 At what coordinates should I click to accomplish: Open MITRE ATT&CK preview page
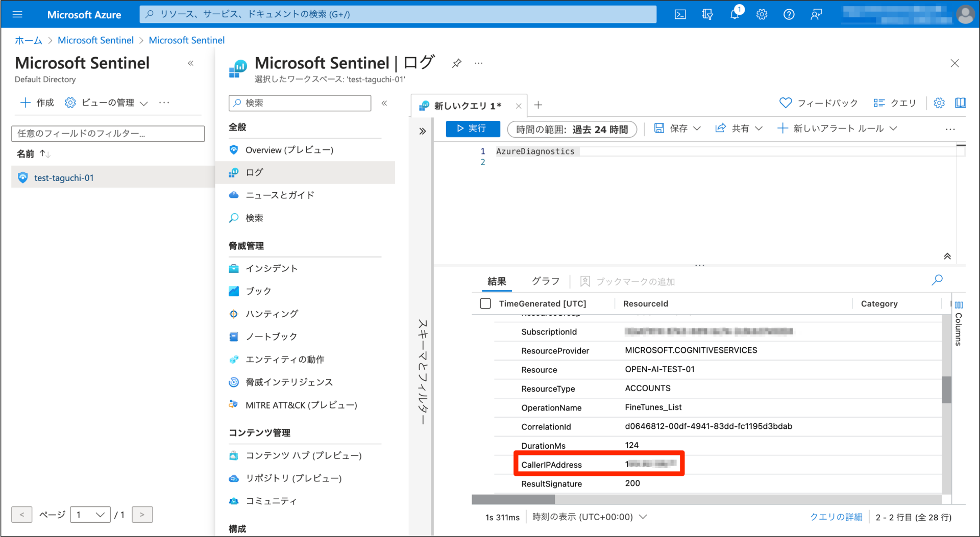point(301,404)
